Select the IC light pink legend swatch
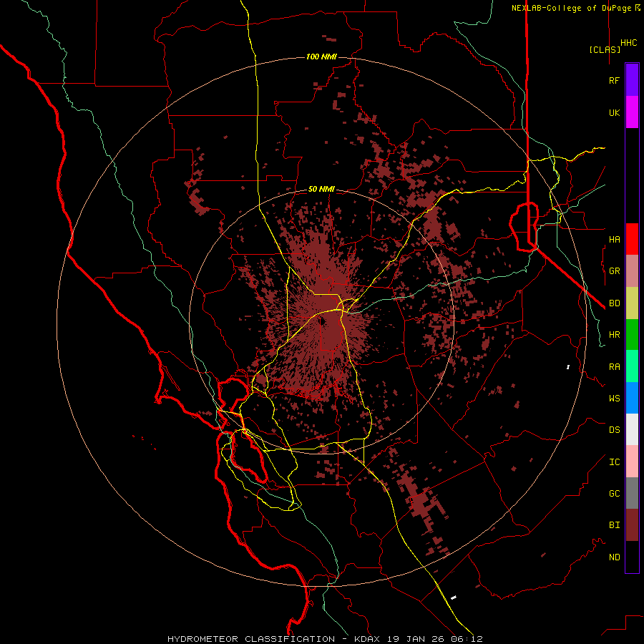This screenshot has height=644, width=644. pyautogui.click(x=632, y=462)
